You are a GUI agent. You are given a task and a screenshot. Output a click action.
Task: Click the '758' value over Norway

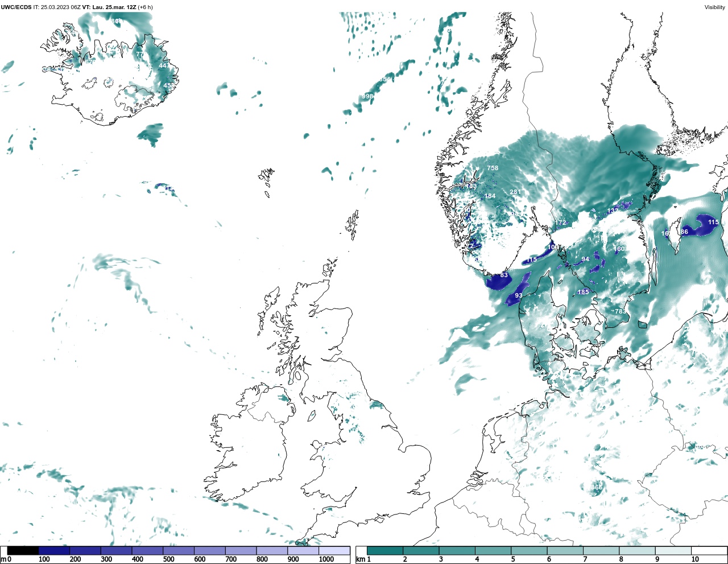(x=493, y=168)
